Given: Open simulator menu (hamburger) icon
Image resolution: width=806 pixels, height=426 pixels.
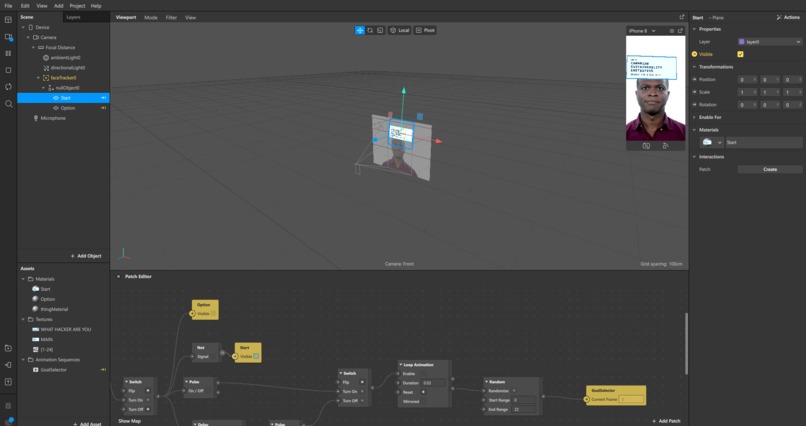Looking at the screenshot, I should 671,31.
